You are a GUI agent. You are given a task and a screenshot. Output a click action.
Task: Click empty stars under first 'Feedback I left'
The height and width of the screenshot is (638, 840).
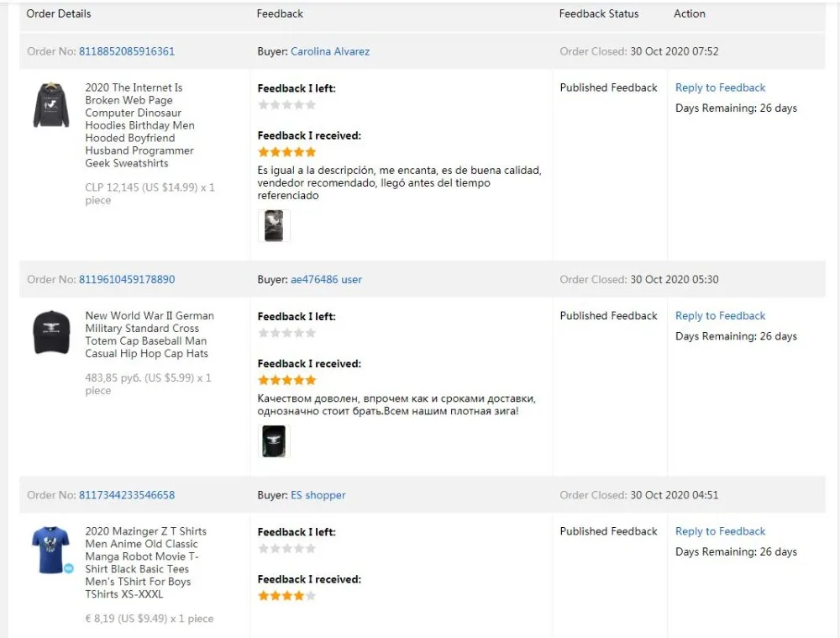click(286, 105)
